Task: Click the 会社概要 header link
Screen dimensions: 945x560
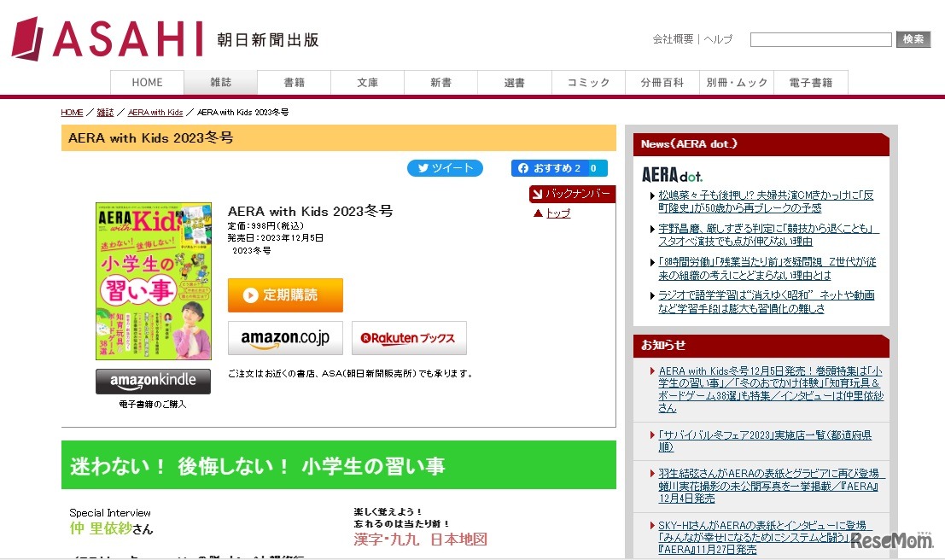Action: (x=673, y=39)
